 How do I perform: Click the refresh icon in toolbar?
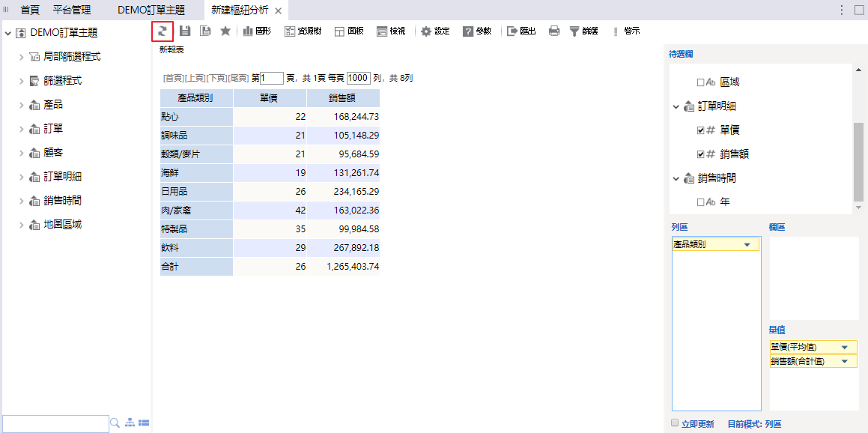(162, 31)
